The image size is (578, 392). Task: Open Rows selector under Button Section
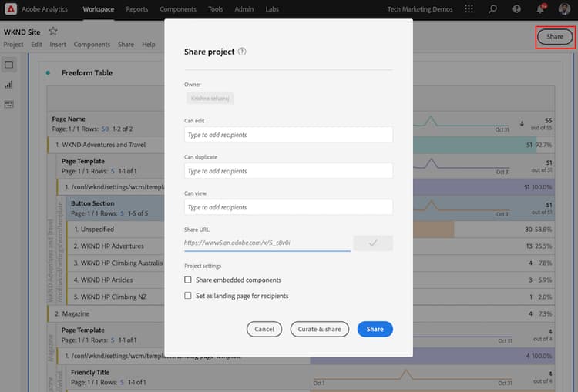click(x=122, y=213)
